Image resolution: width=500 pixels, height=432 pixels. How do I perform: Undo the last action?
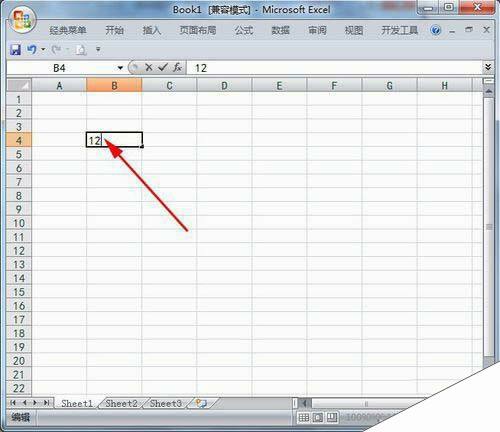coord(31,50)
